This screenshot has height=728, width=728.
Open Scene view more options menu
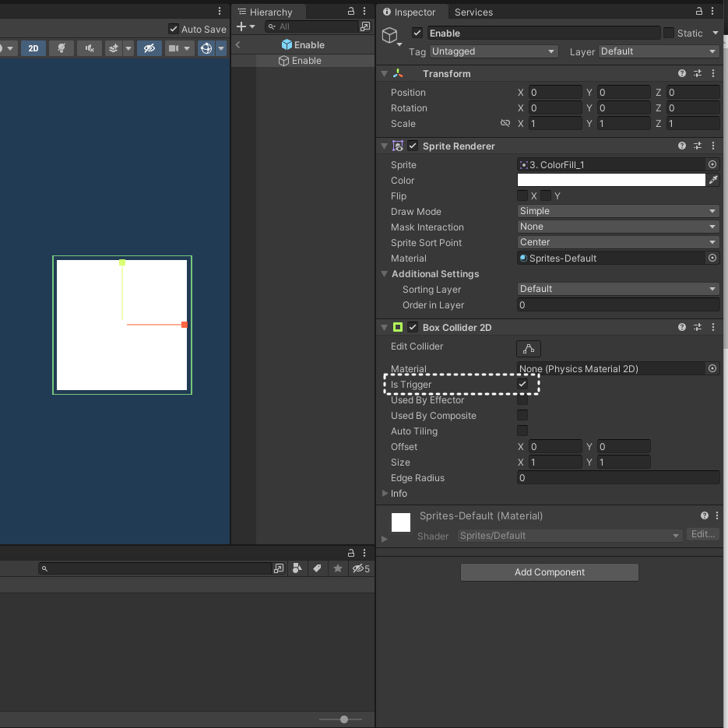click(x=220, y=11)
